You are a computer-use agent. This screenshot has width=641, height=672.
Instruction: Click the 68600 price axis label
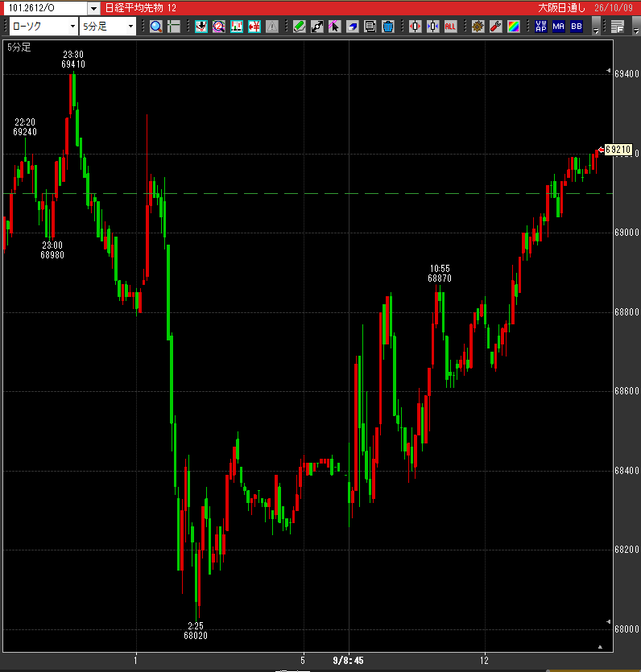tap(627, 391)
